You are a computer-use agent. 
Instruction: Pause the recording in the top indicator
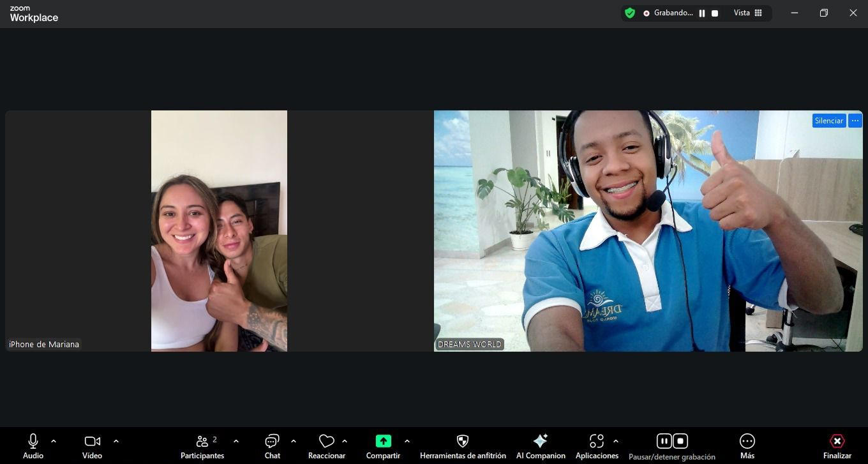point(702,13)
